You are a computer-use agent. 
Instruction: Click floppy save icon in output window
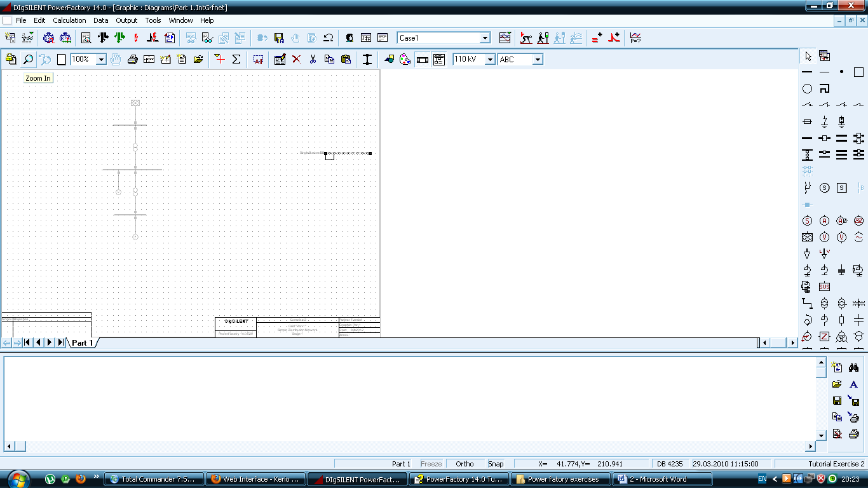point(837,401)
